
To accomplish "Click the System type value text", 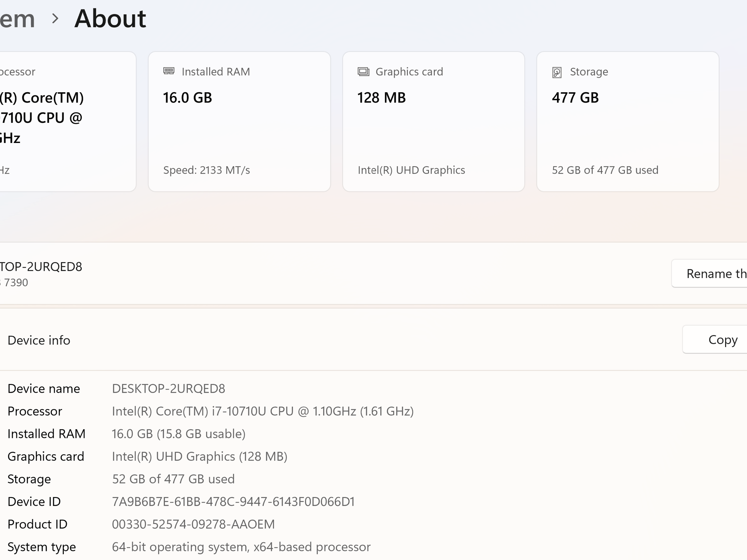I will pos(241,547).
